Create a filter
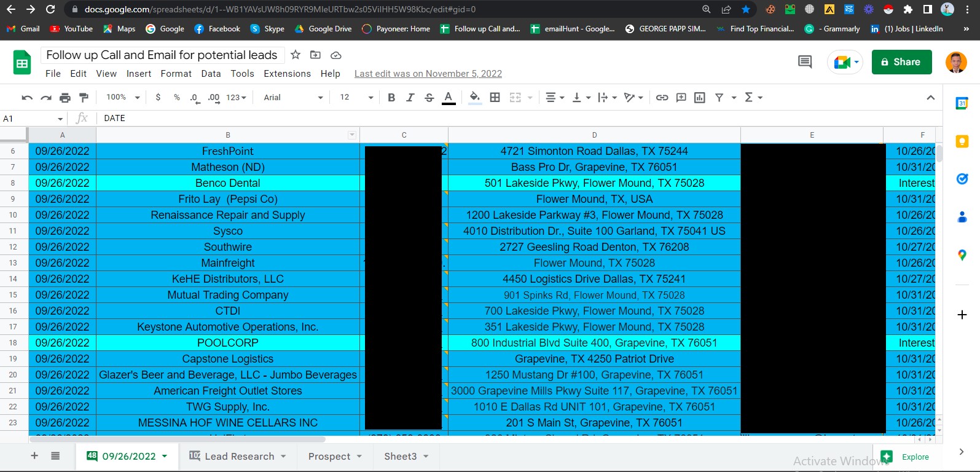Viewport: 980px width, 472px height. [x=719, y=98]
